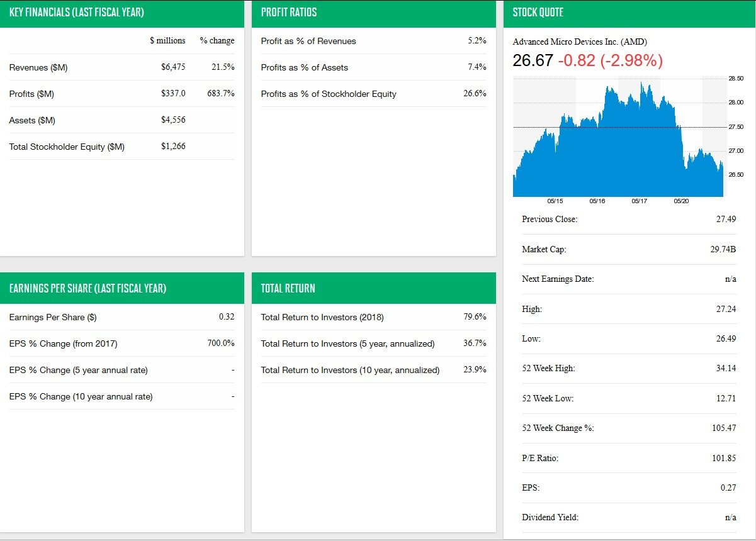Screen dimensions: 756x541
Task: Select the 52 Week Change % label
Action: click(x=558, y=428)
